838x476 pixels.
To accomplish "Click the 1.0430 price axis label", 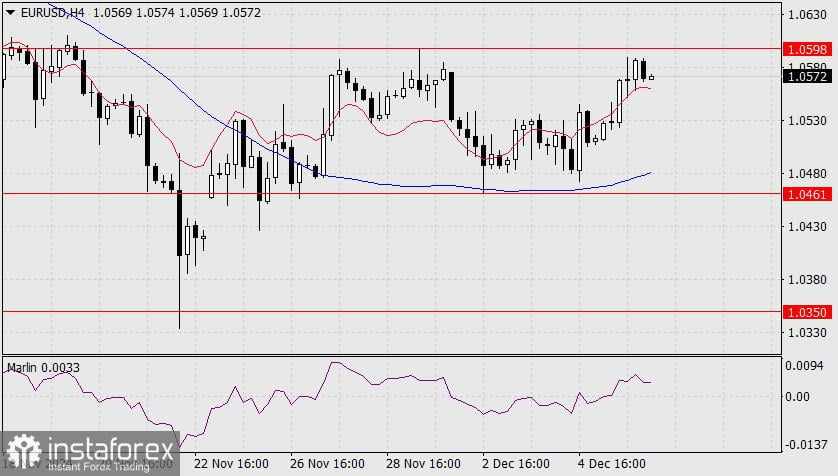I will click(x=807, y=227).
